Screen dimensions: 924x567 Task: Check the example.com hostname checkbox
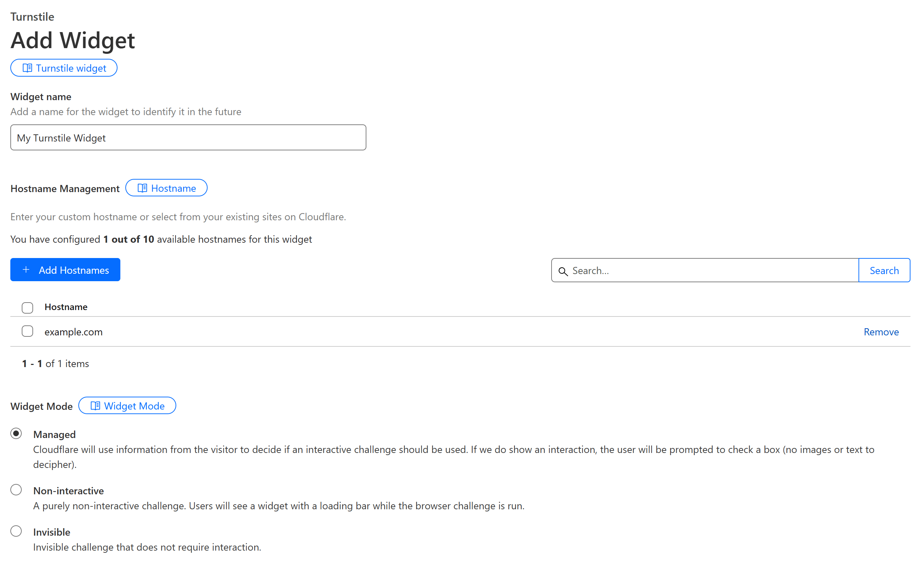(27, 331)
